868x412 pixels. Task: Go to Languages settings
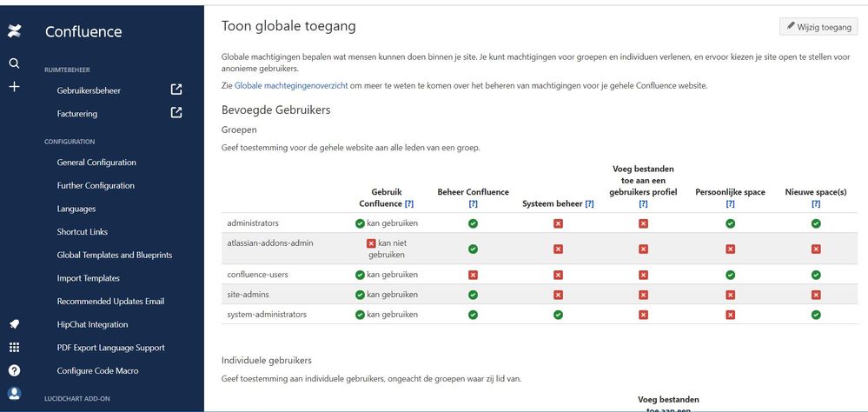76,209
